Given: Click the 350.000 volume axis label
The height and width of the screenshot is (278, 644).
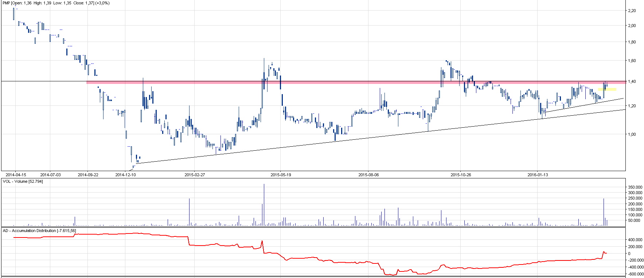Looking at the screenshot, I should (635, 187).
